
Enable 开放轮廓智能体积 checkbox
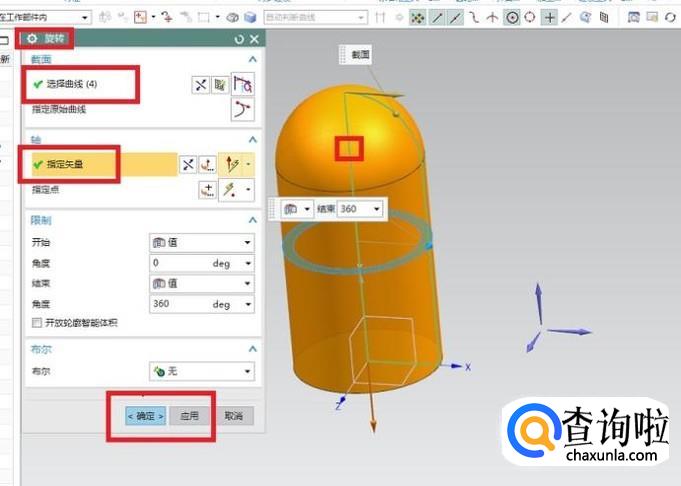click(37, 323)
